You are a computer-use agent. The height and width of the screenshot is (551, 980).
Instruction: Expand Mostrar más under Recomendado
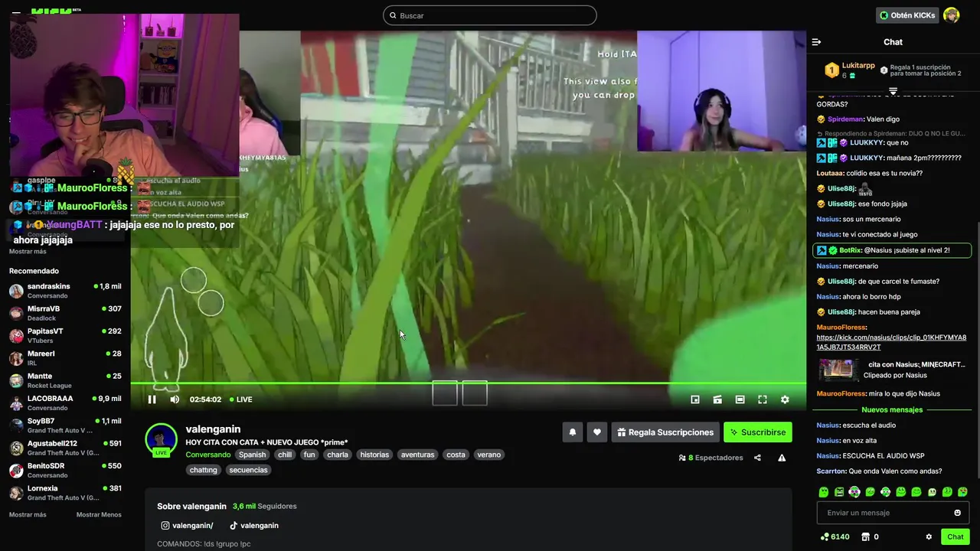click(28, 514)
